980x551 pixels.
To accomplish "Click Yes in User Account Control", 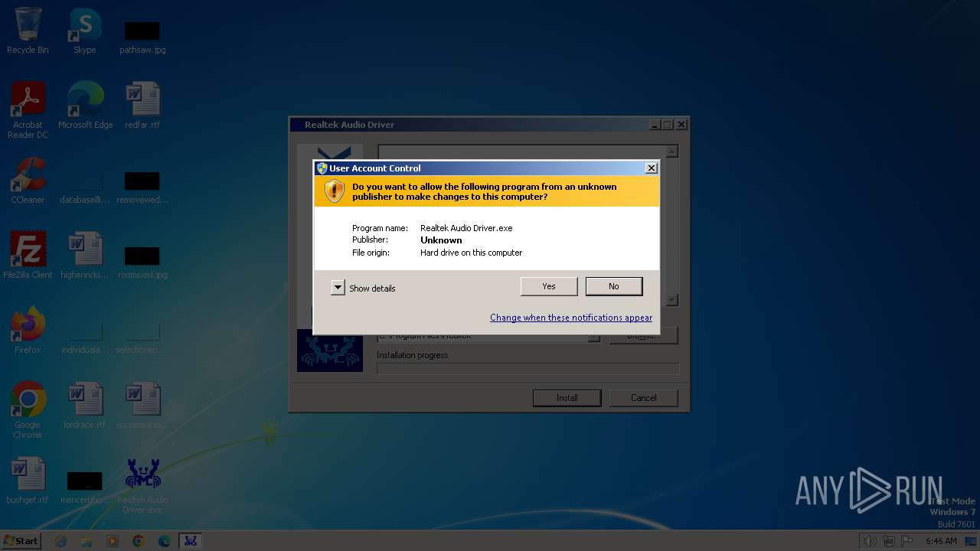I will click(549, 286).
